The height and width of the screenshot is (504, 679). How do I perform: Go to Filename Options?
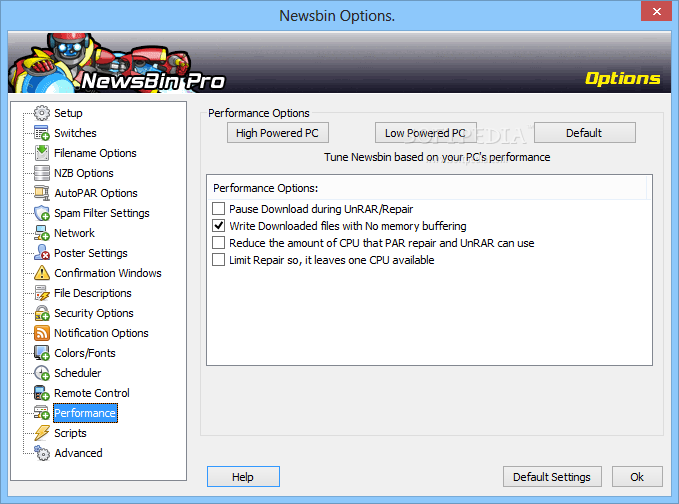[x=95, y=153]
